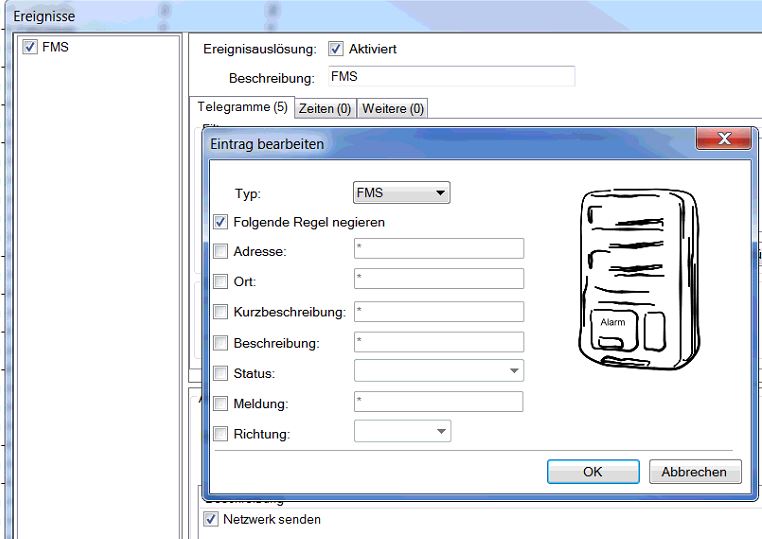Viewport: 762px width, 539px height.
Task: Switch to the Zeiten (0) tab
Action: pyautogui.click(x=324, y=109)
